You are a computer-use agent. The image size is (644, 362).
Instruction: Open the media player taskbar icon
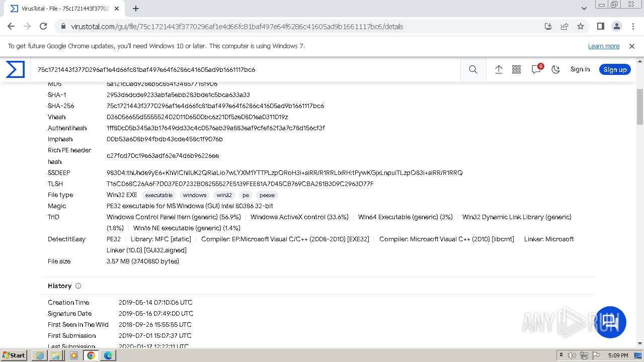click(74, 355)
